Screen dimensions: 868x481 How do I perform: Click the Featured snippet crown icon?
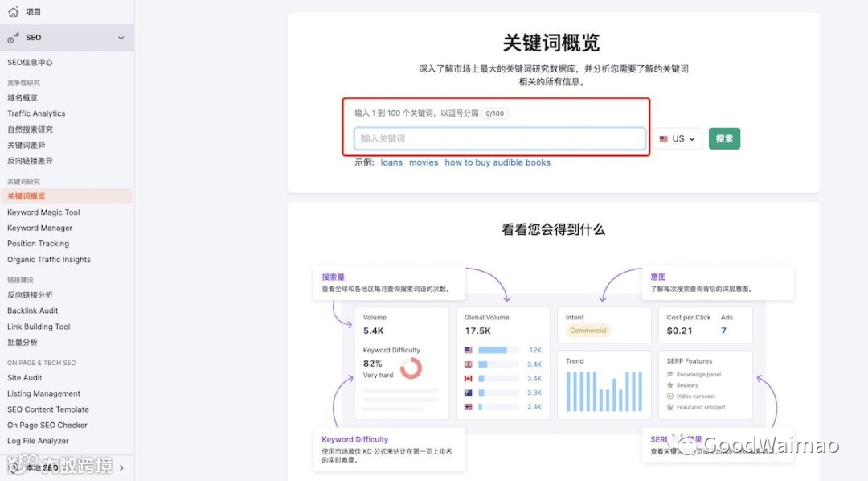pos(669,407)
